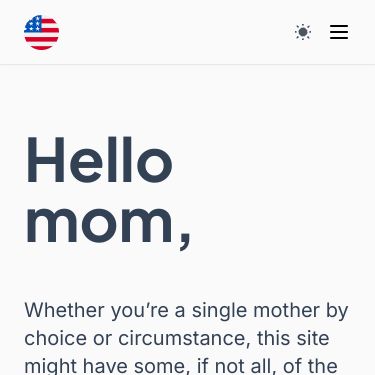
Task: Click the text 'choice or circumstance'
Action: tap(137, 338)
